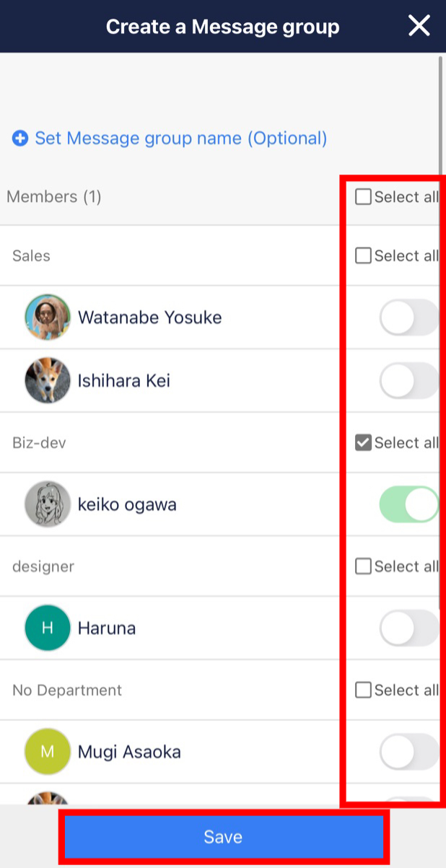Click keiko ogawa's sketch avatar
The height and width of the screenshot is (868, 446).
coord(47,504)
